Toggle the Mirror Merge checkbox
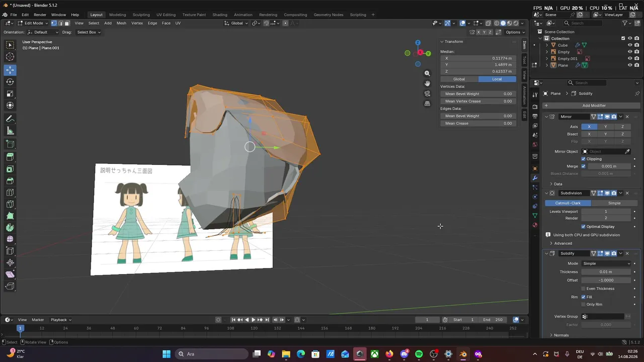 click(583, 166)
